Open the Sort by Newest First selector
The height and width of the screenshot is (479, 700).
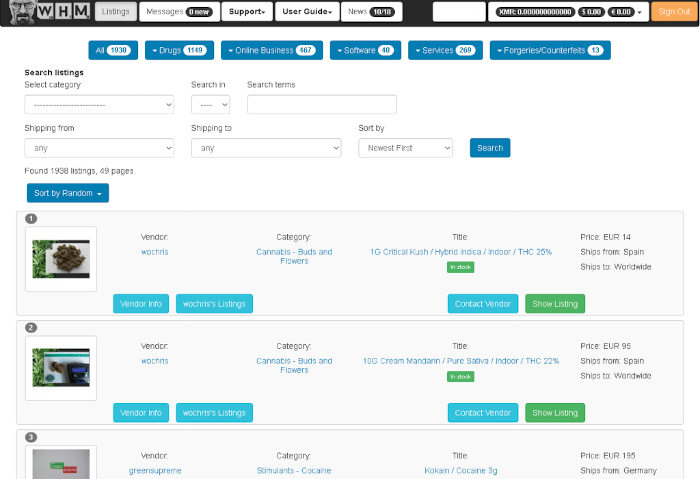(x=405, y=148)
